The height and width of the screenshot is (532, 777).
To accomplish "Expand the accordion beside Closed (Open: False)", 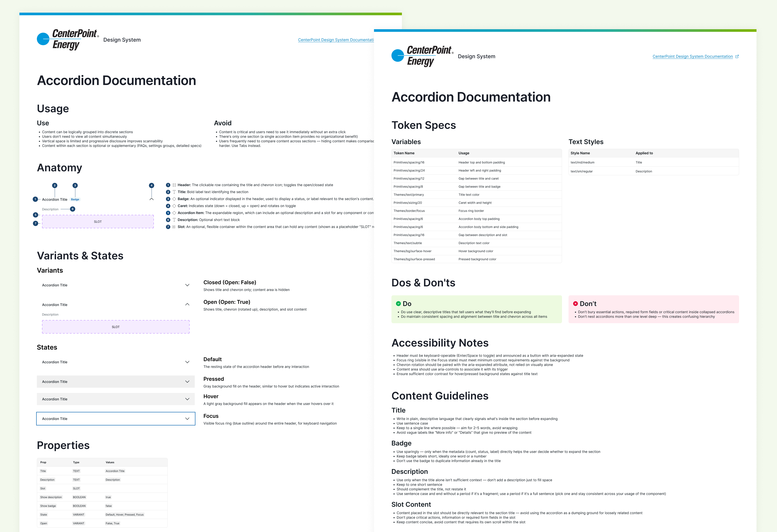I will [187, 285].
